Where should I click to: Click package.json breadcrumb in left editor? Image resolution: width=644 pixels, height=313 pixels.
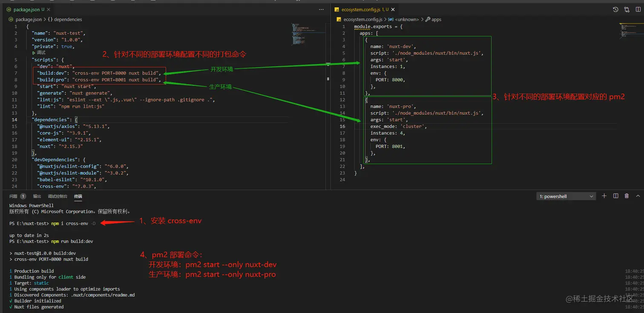[29, 20]
